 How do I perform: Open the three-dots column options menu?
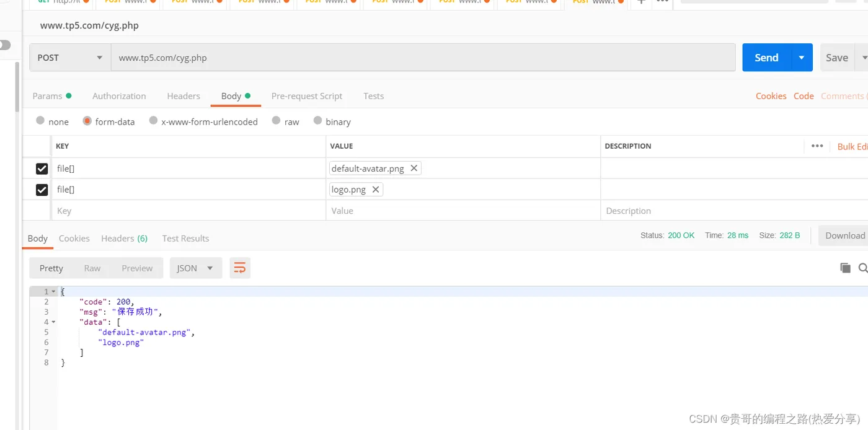[817, 146]
